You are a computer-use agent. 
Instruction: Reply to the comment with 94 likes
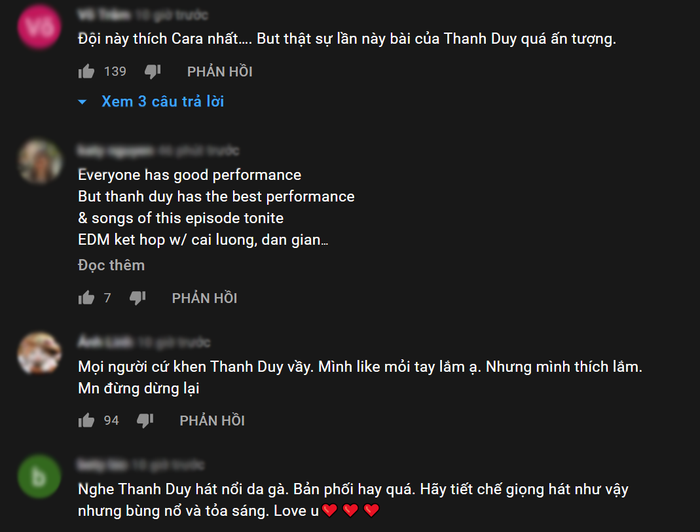tap(212, 421)
